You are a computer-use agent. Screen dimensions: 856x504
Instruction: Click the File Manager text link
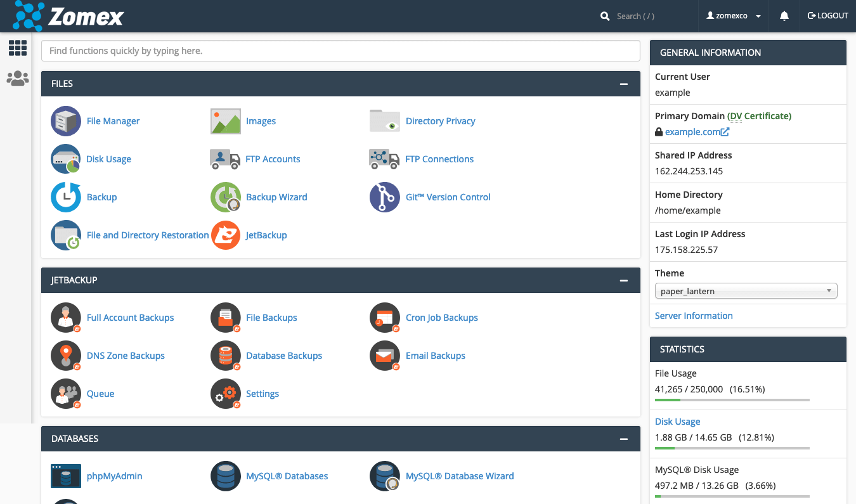tap(113, 121)
